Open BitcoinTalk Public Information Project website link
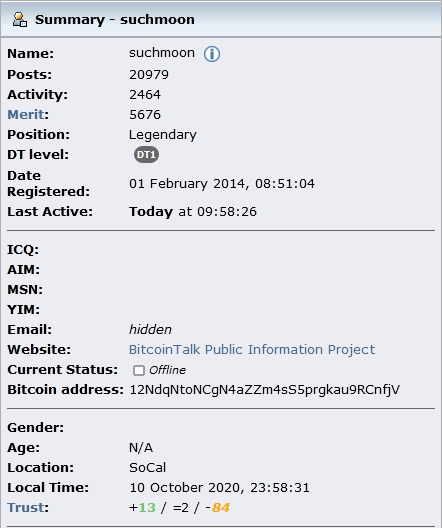Screen dimensions: 442x528 pos(252,350)
